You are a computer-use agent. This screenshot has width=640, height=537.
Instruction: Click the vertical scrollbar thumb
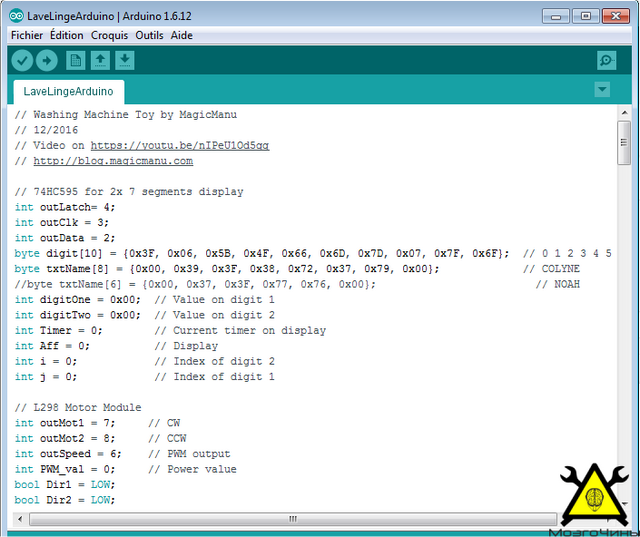(x=624, y=142)
